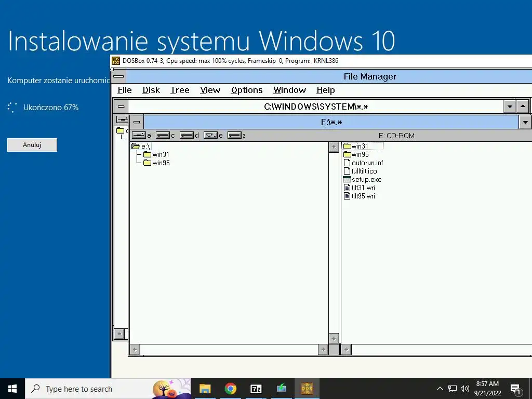Open control menu of E:\*.* window
This screenshot has height=399, width=532.
pyautogui.click(x=137, y=122)
